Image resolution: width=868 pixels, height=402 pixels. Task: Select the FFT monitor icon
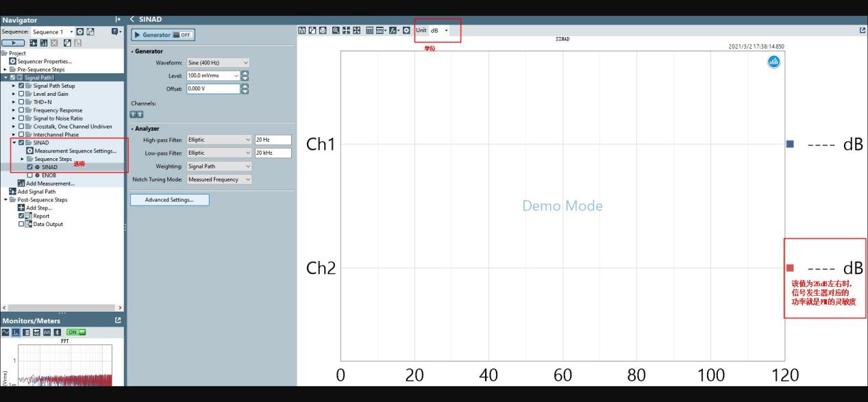pos(16,332)
